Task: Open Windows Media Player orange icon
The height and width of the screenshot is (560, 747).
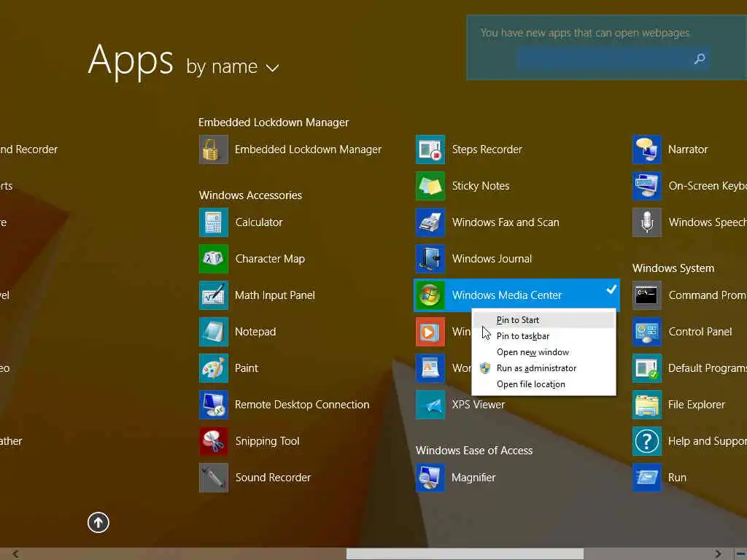Action: pos(430,332)
